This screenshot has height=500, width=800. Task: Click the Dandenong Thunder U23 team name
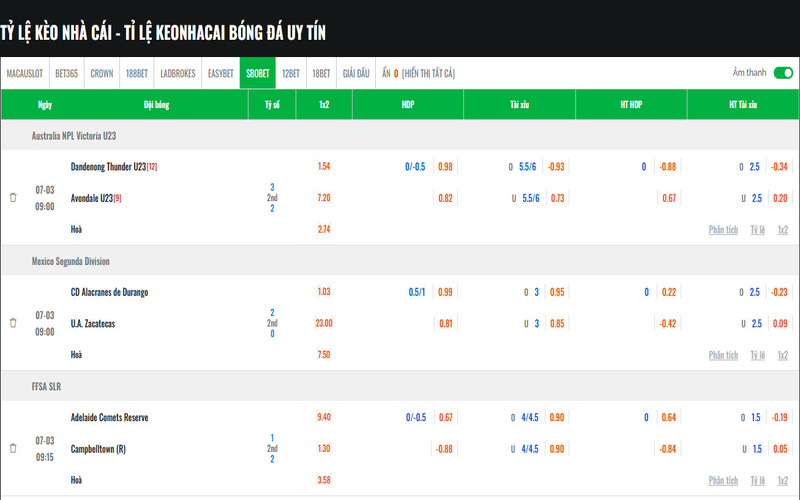(108, 167)
